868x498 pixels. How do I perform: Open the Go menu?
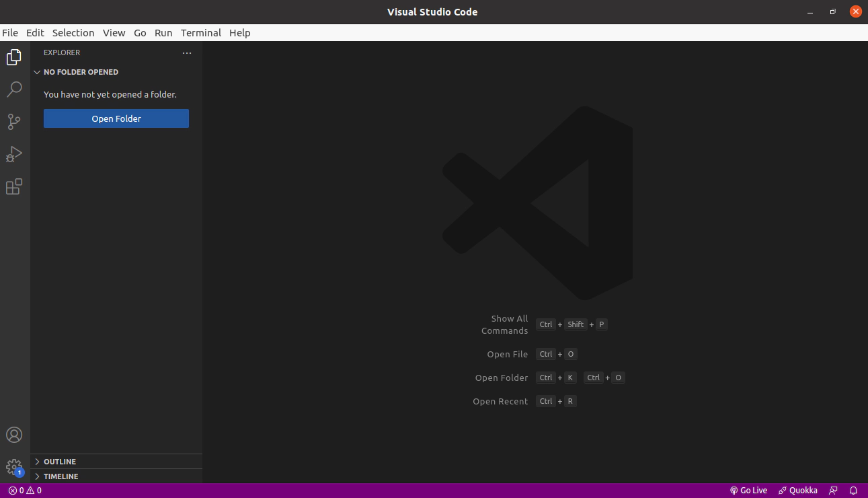(x=140, y=32)
